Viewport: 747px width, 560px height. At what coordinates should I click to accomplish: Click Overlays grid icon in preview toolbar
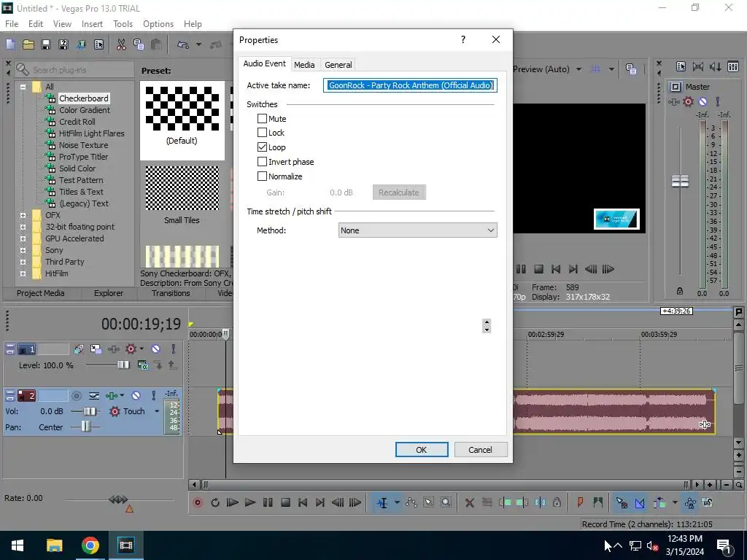pos(595,69)
